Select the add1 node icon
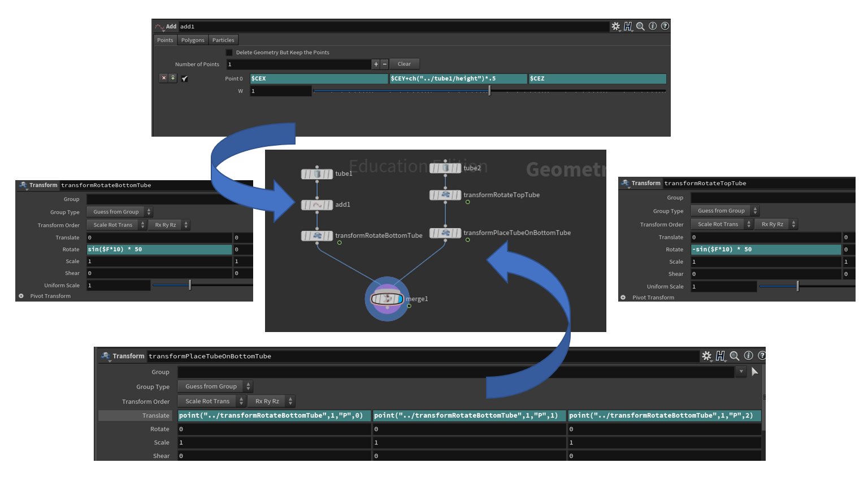Image resolution: width=868 pixels, height=480 pixels. (x=317, y=205)
